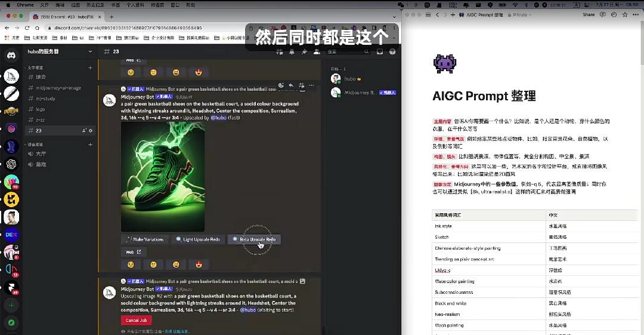Collapse the text channels category
This screenshot has width=644, height=335.
tap(34, 67)
